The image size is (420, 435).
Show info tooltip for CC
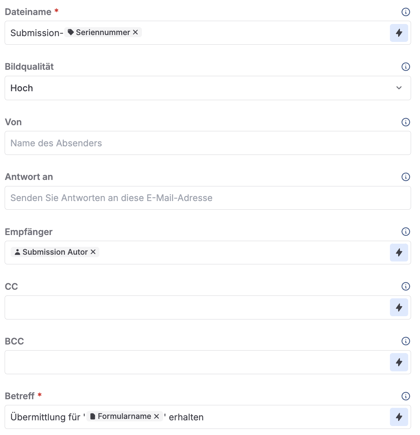[x=405, y=286]
